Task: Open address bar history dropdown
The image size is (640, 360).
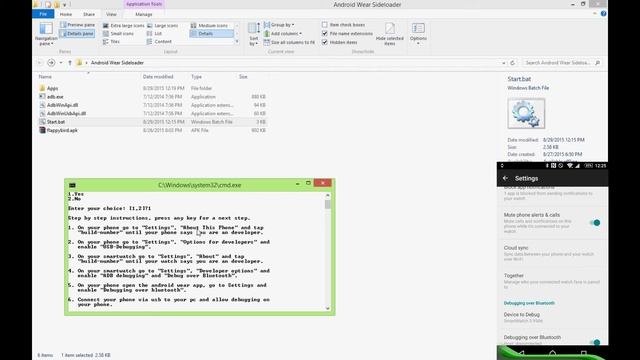Action: click(503, 63)
